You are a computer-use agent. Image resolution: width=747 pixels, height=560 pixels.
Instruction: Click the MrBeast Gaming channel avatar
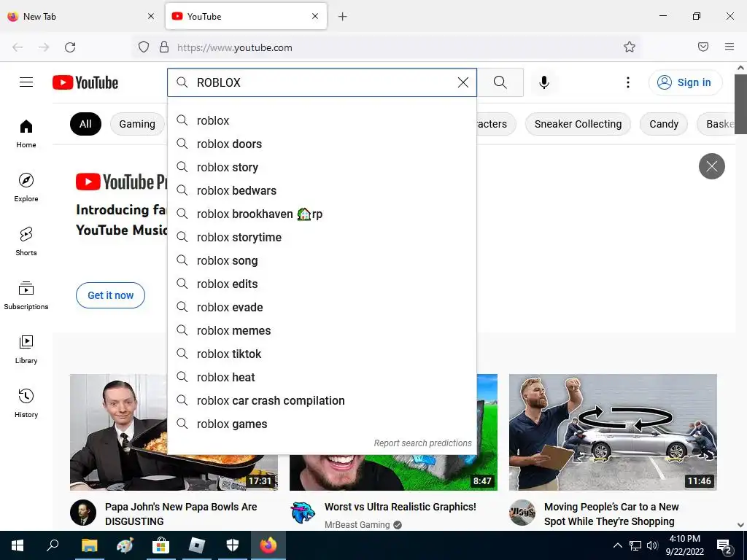tap(303, 513)
